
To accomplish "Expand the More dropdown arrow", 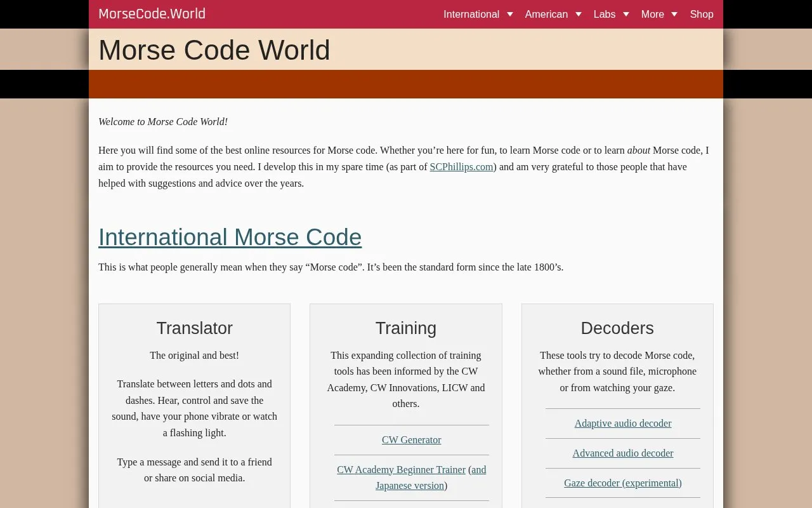I will [x=674, y=14].
